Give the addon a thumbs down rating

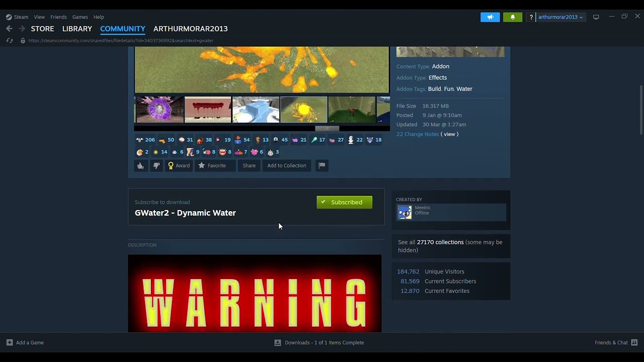tap(156, 165)
